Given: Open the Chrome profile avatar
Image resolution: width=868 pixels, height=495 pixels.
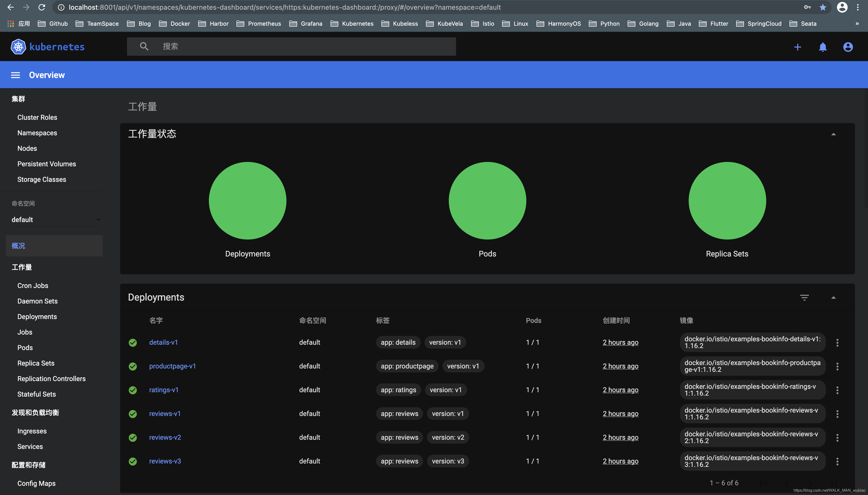Looking at the screenshot, I should [842, 7].
